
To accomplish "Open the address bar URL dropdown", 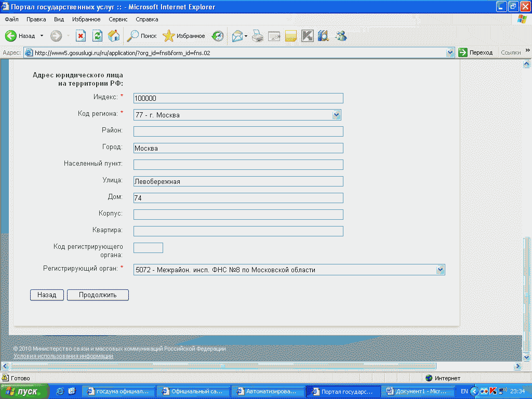I will click(450, 52).
